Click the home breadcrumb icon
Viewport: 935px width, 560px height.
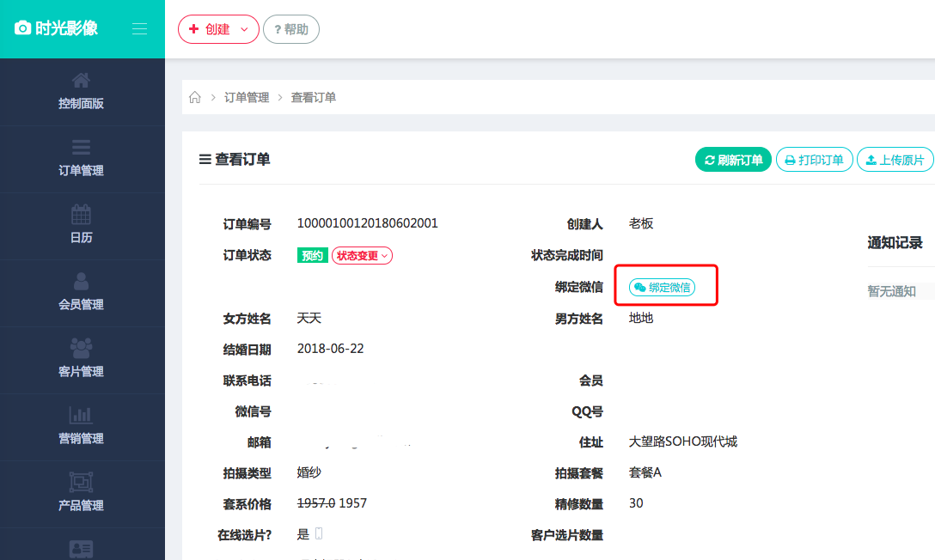(194, 97)
